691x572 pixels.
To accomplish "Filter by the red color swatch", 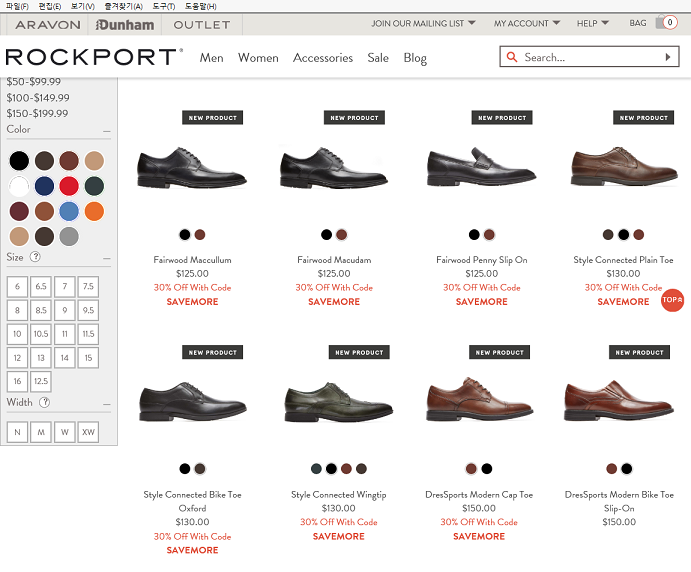I will point(68,186).
